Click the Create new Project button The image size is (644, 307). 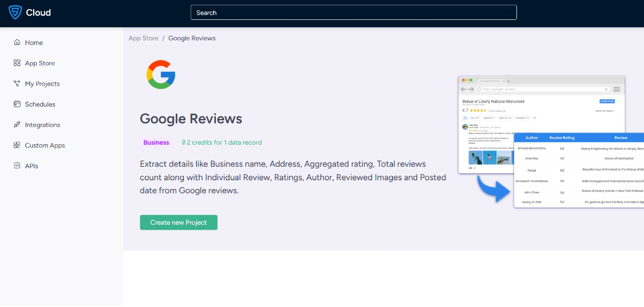tap(179, 223)
